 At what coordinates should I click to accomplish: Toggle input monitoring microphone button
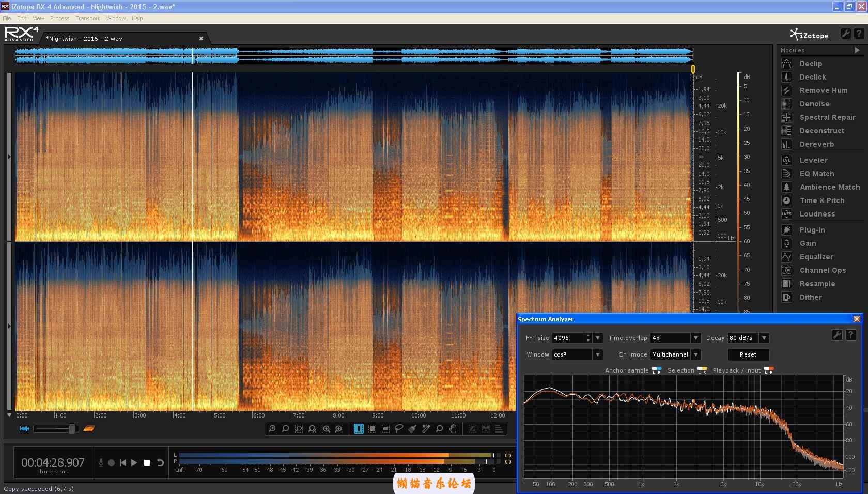pyautogui.click(x=101, y=462)
